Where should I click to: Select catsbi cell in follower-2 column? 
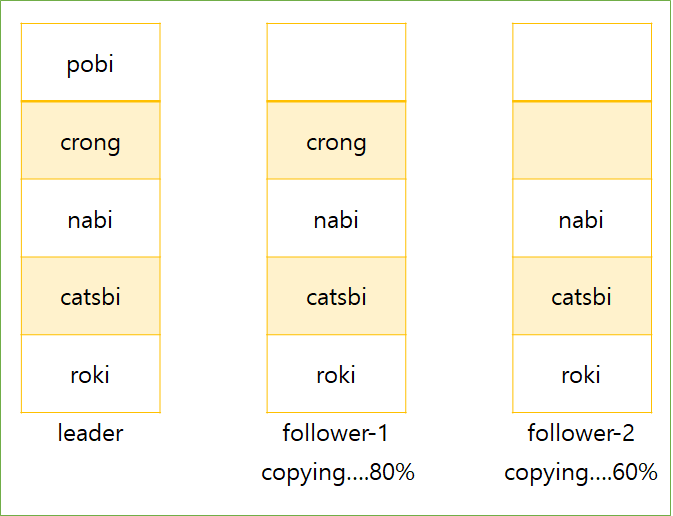point(582,295)
